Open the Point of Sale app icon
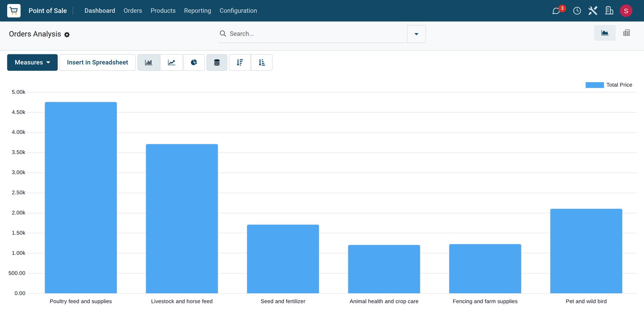The width and height of the screenshot is (644, 313). 14,10
